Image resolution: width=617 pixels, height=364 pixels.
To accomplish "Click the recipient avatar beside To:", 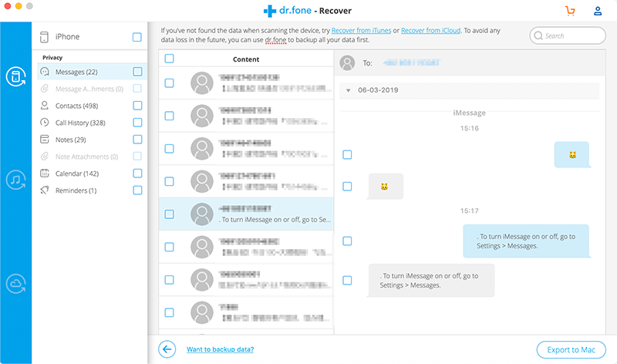I will coord(347,63).
